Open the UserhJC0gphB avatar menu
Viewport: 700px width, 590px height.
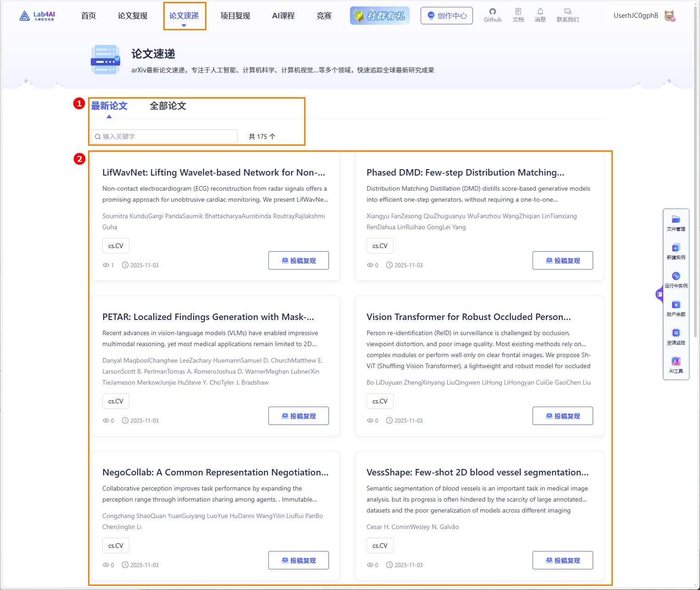click(x=670, y=16)
